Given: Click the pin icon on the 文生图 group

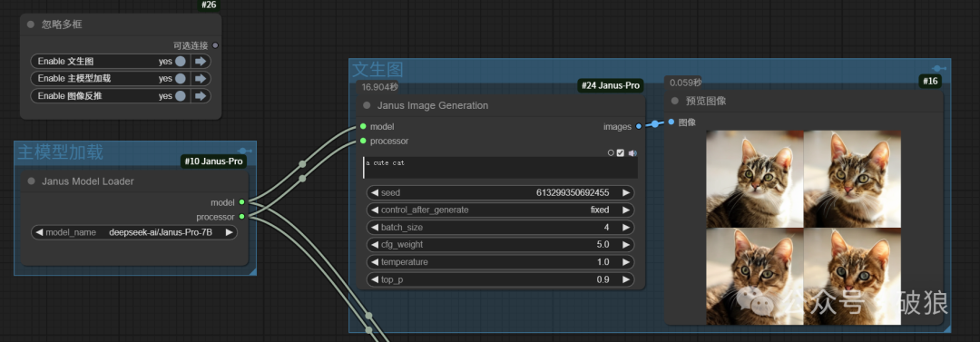Looking at the screenshot, I should (x=939, y=68).
